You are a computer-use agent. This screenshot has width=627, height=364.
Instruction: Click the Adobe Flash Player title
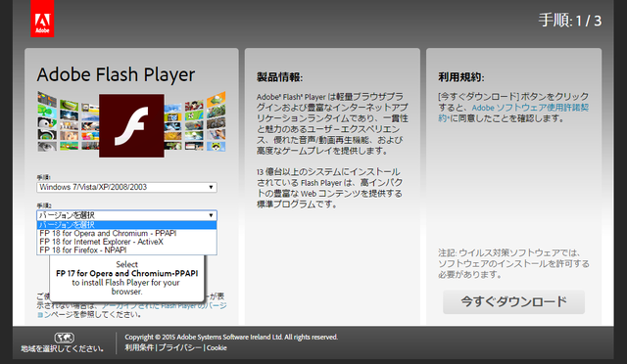point(116,74)
